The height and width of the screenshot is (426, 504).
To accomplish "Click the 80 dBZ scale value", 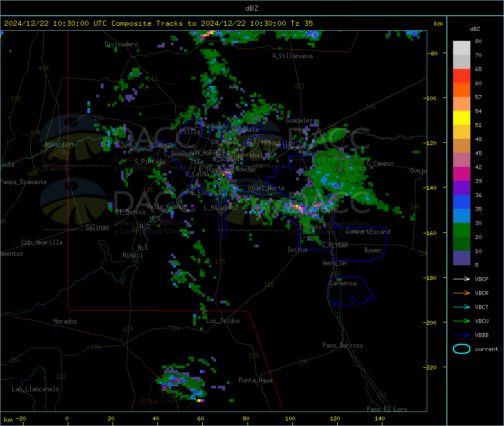I will pos(478,41).
